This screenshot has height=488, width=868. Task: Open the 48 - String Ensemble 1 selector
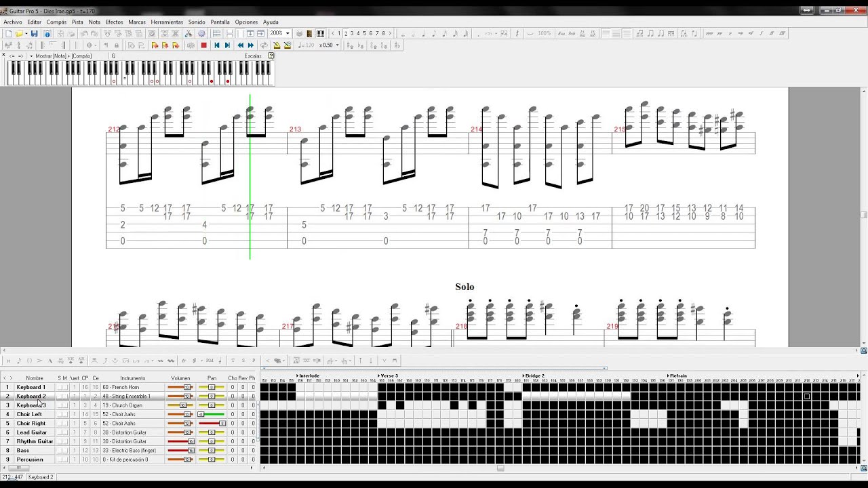click(132, 396)
